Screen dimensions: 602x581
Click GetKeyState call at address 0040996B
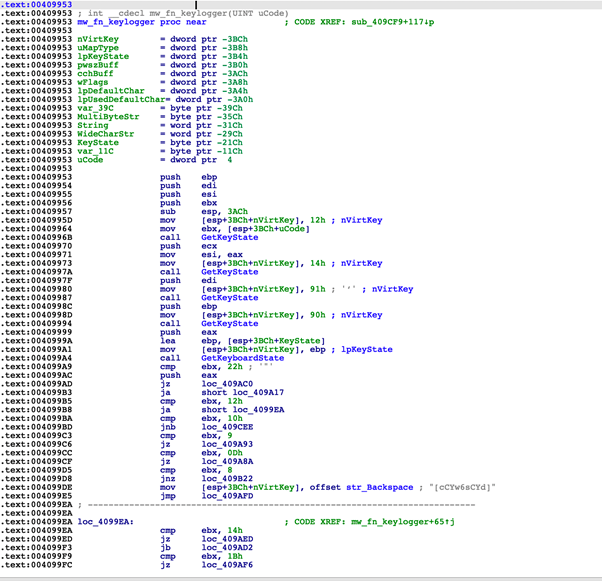[230, 237]
